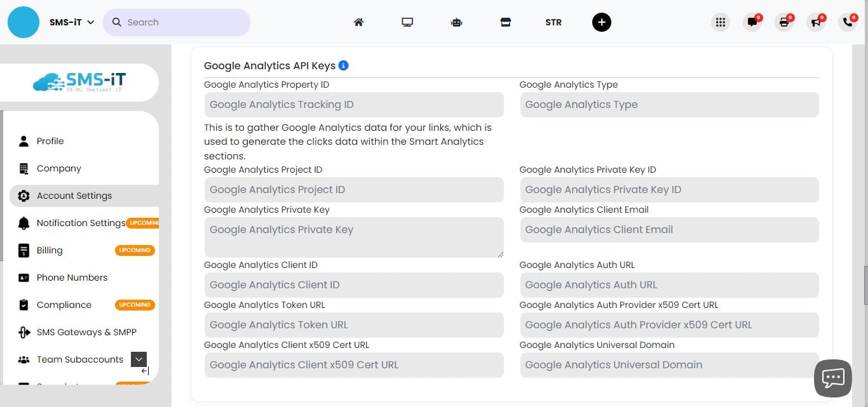The width and height of the screenshot is (868, 407).
Task: Expand the Team Subaccounts chevron
Action: coord(139,359)
